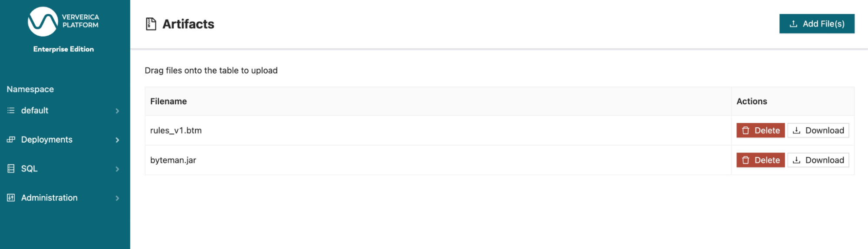
Task: Download the rules_v1.btm file
Action: pyautogui.click(x=818, y=130)
